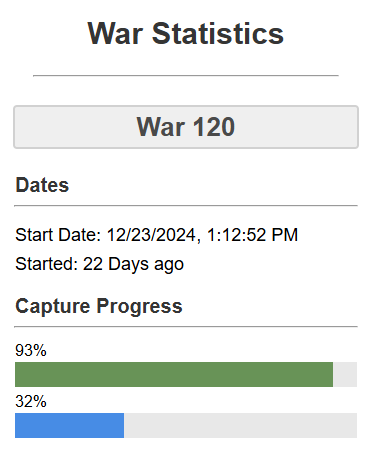Click the green capture progress bar
The image size is (372, 456).
[x=174, y=374]
